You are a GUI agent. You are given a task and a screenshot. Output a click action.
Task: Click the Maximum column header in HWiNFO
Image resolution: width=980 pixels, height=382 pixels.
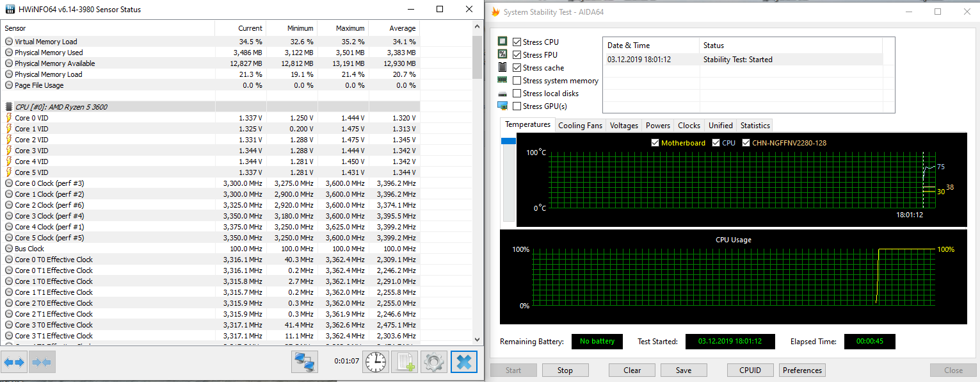343,28
